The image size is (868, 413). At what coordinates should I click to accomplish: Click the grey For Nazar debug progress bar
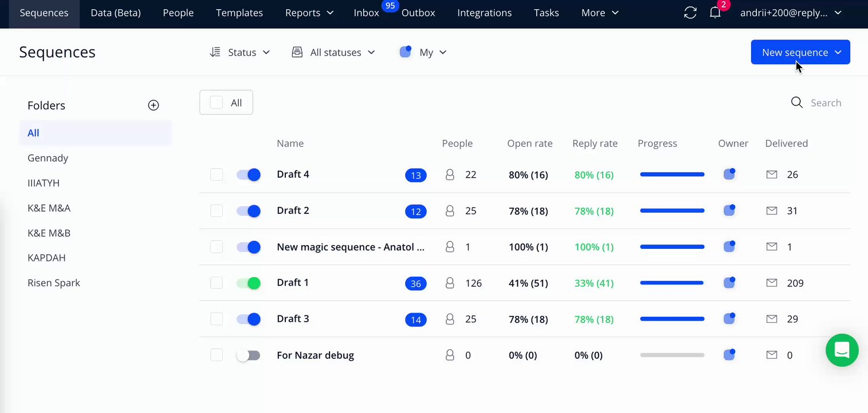[672, 355]
